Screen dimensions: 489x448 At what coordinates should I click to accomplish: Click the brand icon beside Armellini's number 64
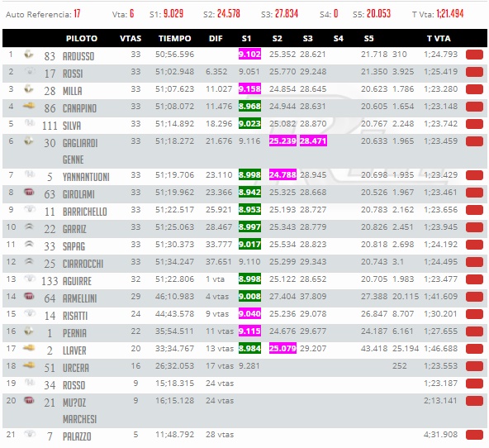coord(29,296)
